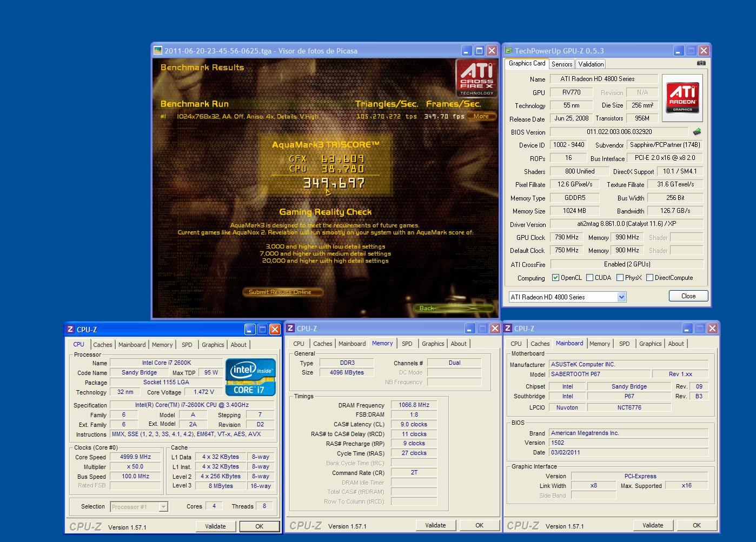Click the Memory Size value 1024 MB in GPU-Z

574,211
